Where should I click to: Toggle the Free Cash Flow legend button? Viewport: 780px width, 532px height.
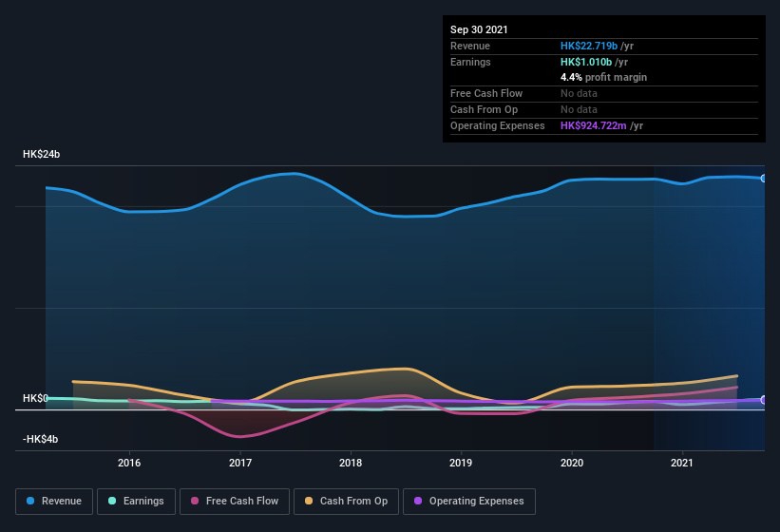(235, 502)
